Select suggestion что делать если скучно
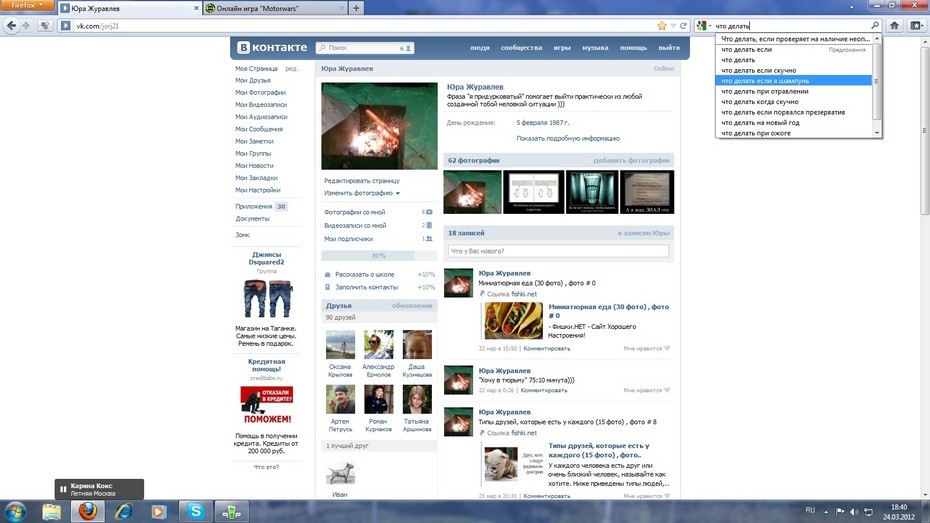This screenshot has width=930, height=523. point(794,71)
